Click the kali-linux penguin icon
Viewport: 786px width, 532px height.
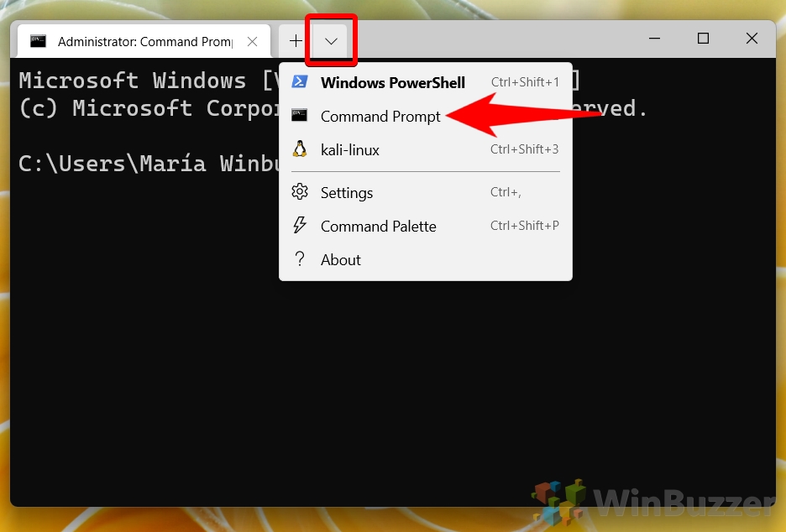[x=300, y=149]
